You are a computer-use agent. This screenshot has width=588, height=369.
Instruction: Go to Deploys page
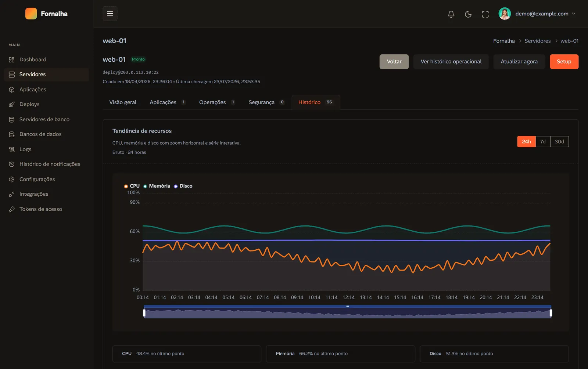[46, 104]
